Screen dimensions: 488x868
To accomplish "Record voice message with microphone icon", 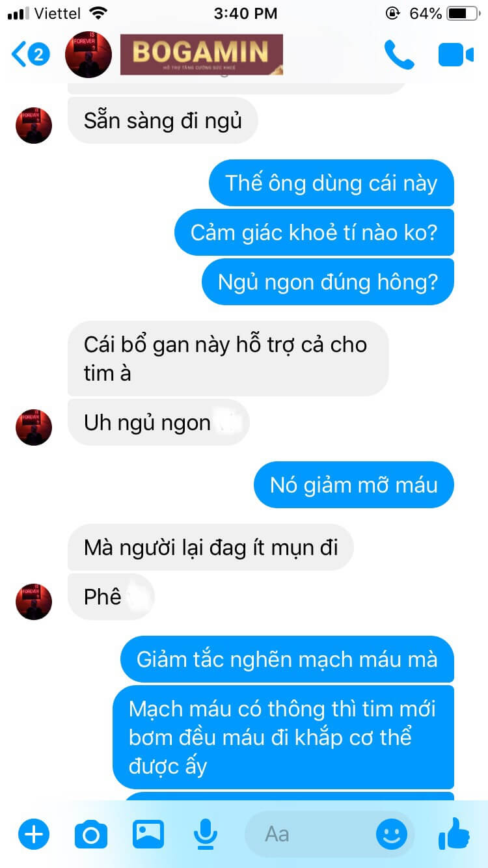I will tap(206, 834).
